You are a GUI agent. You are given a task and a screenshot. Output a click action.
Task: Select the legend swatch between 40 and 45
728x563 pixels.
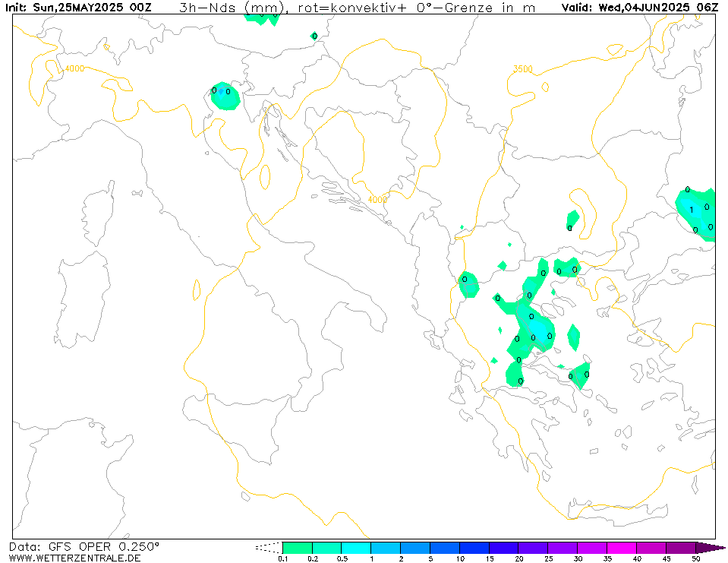[651, 548]
